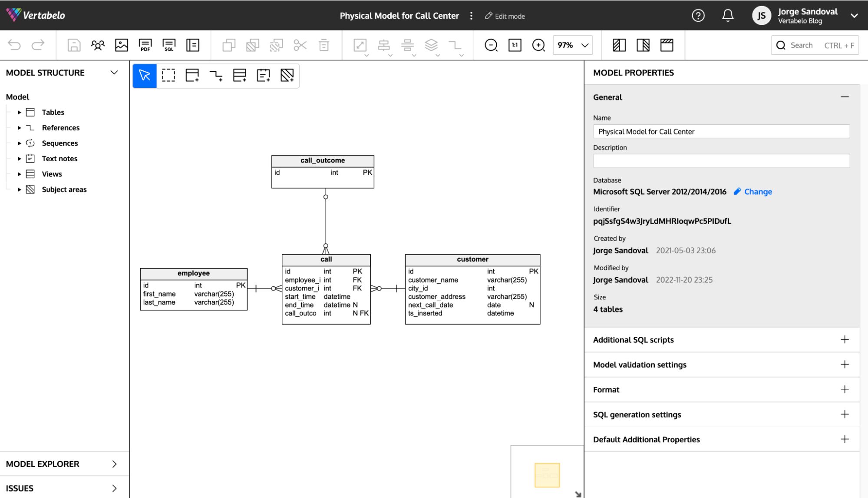
Task: Click the fit-to-screen toggle icon
Action: (x=360, y=45)
